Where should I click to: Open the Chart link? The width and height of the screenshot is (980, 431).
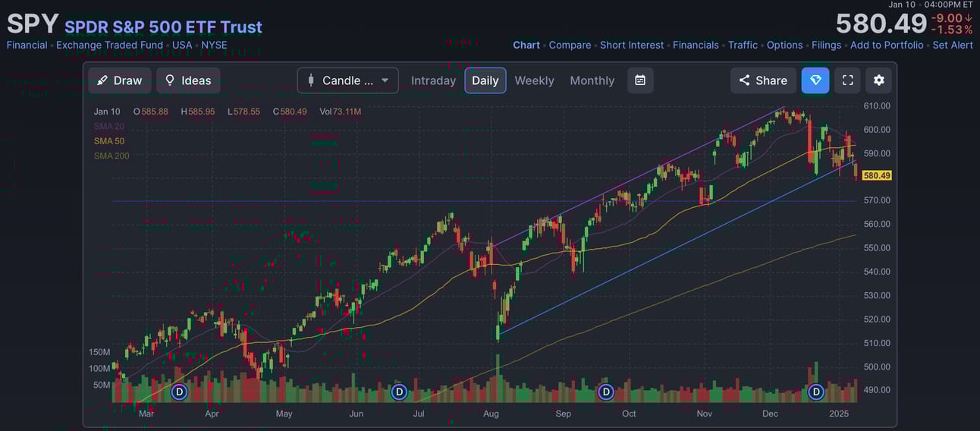pyautogui.click(x=526, y=45)
